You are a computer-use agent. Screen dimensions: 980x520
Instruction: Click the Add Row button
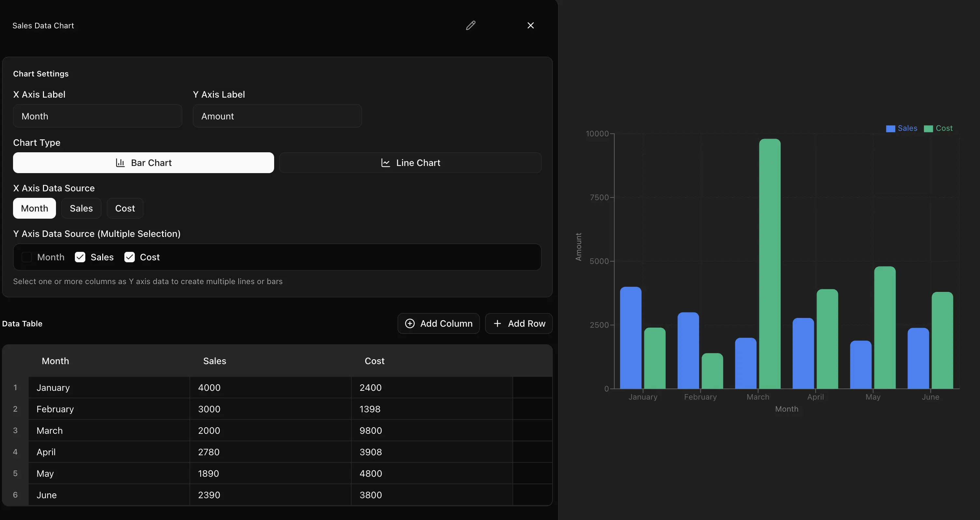pyautogui.click(x=519, y=323)
